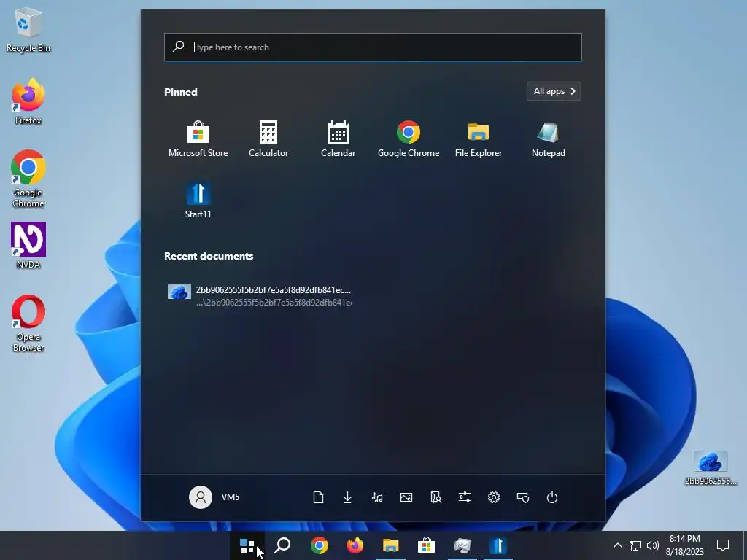Open the clock showing 8:14 PM
This screenshot has width=747, height=560.
684,545
